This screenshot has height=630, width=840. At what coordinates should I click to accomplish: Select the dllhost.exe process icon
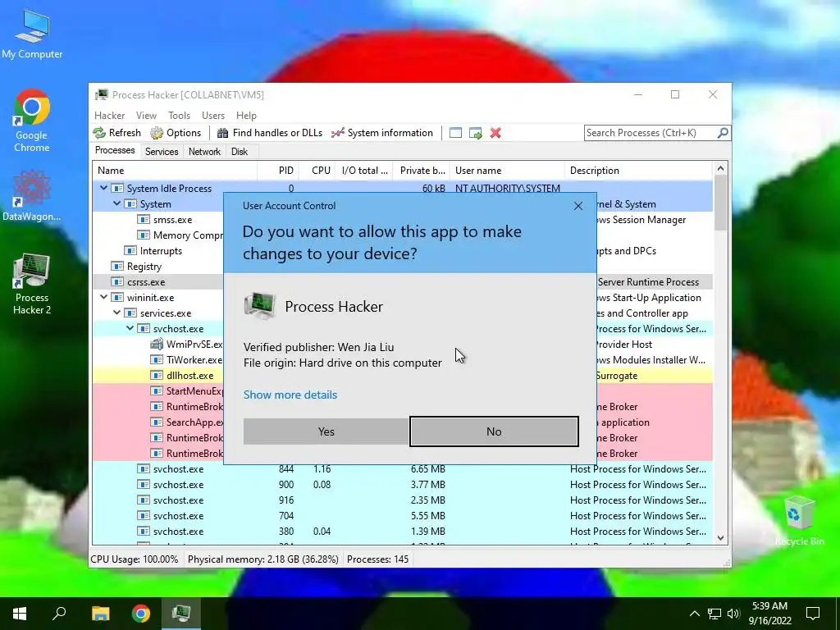(x=157, y=375)
